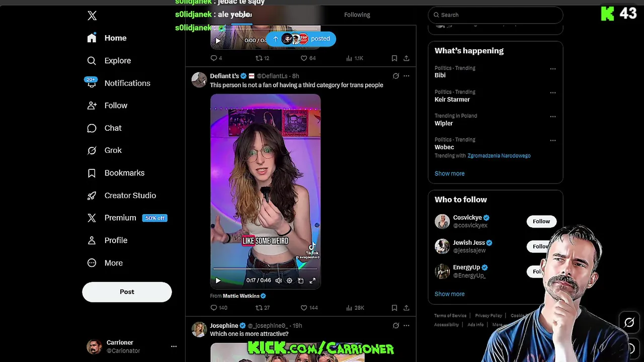The width and height of the screenshot is (644, 362).
Task: Focus the Search input field
Action: 496,15
